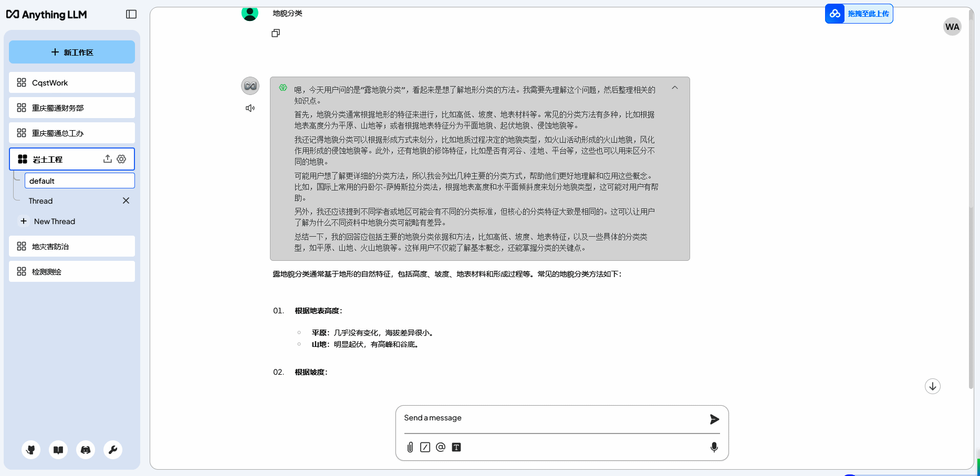Open 岩土工程 workspace settings gear
The image size is (980, 476).
(x=121, y=159)
